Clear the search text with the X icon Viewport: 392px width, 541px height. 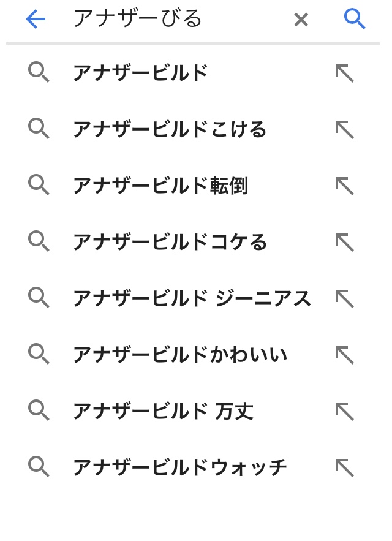pos(301,20)
